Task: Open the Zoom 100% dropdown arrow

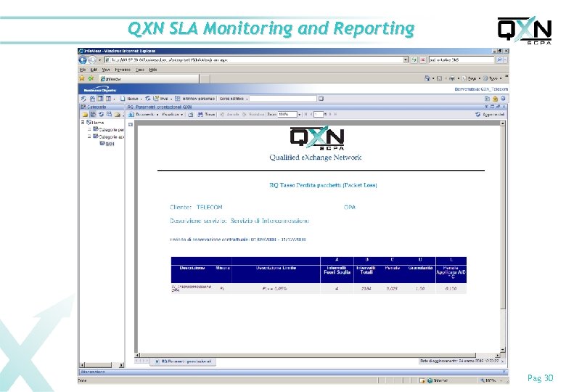Action: point(299,115)
